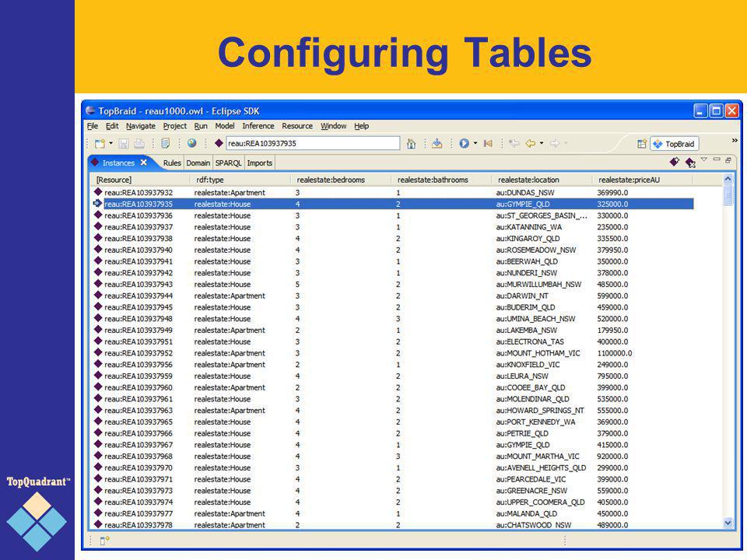Minimize the Instances view panel
This screenshot has width=747, height=560.
[717, 159]
